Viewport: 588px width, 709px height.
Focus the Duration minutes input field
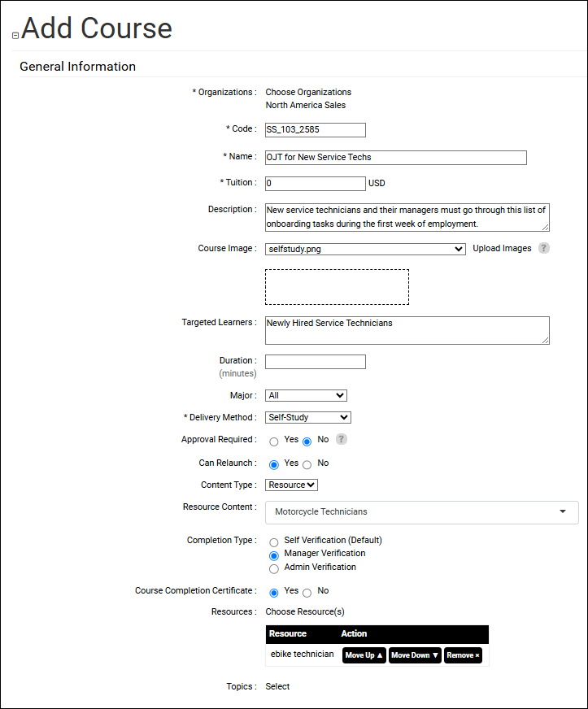coord(316,362)
